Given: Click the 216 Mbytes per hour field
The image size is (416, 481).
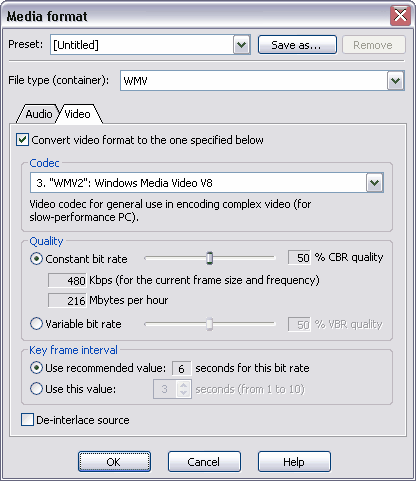Looking at the screenshot, I should 67,300.
